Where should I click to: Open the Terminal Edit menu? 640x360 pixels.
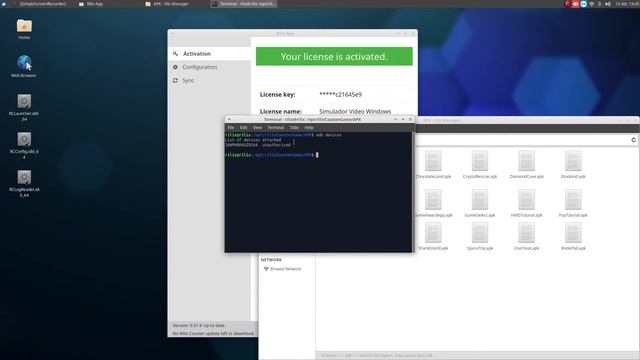(x=243, y=127)
